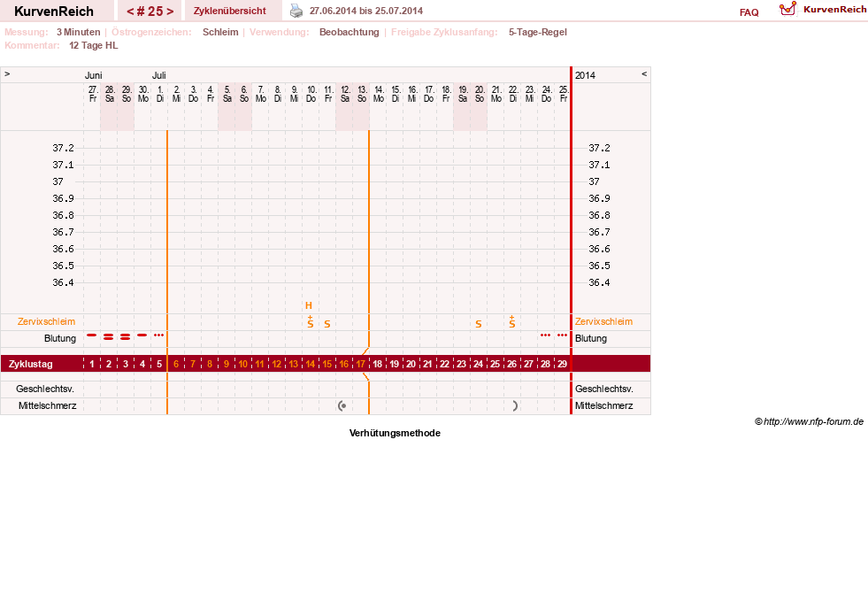This screenshot has height=609, width=868.
Task: Click the Mittelschmerz symbol on cycle day 16
Action: point(342,405)
